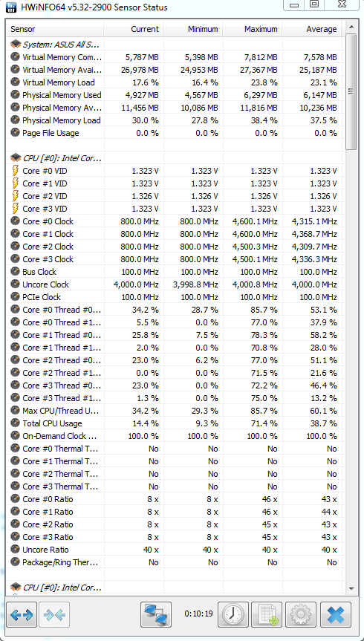
Task: Click the Average column header
Action: tap(312, 29)
